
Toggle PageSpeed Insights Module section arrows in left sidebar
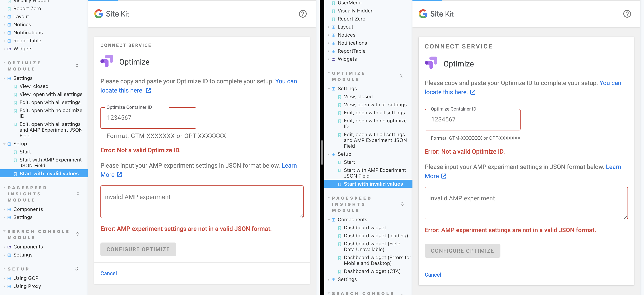click(x=78, y=194)
